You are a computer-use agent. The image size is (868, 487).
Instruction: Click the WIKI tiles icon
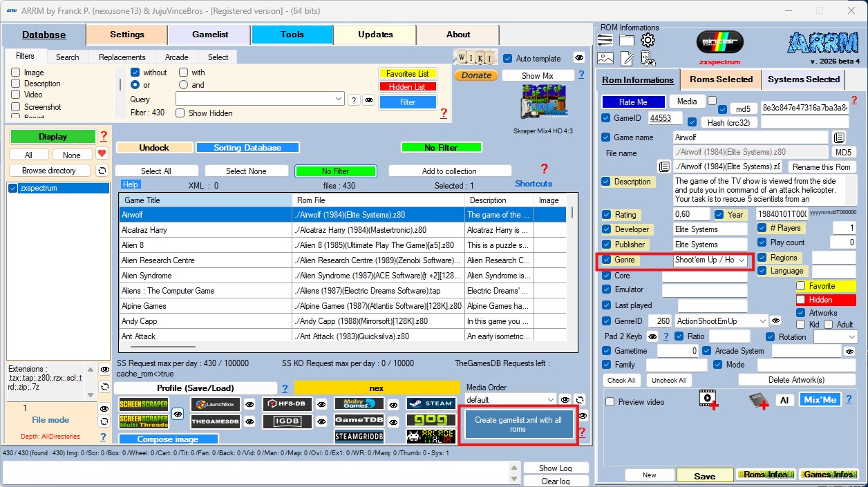[x=475, y=57]
